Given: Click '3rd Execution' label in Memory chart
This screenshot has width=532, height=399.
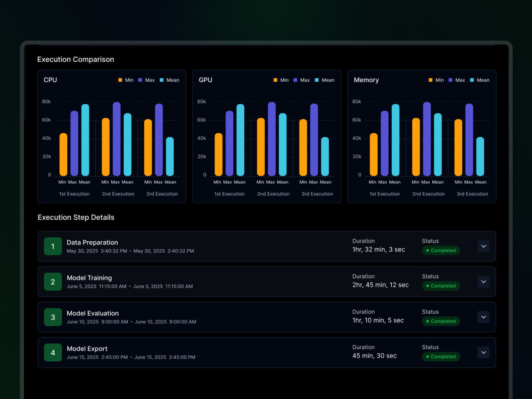Looking at the screenshot, I should (x=472, y=194).
